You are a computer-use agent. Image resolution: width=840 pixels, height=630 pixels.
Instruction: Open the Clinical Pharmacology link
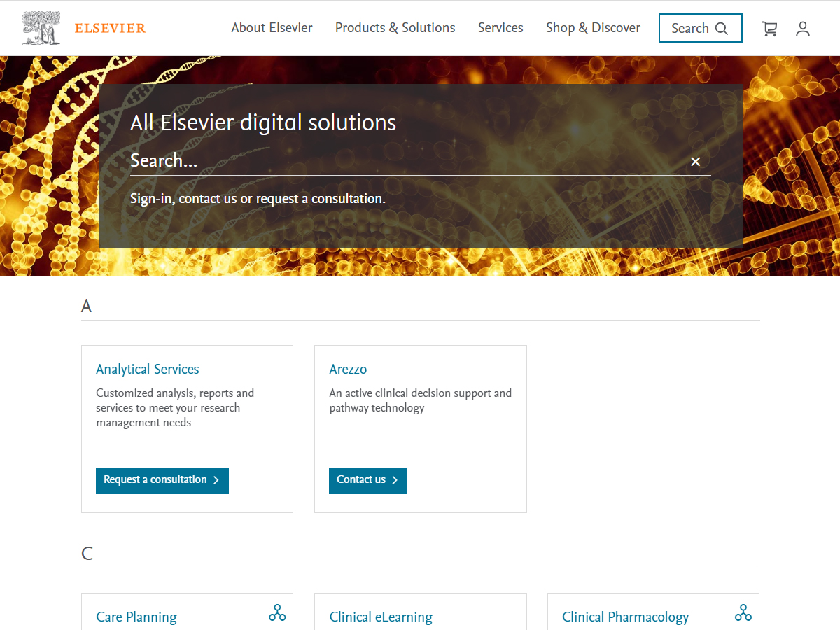pos(625,617)
